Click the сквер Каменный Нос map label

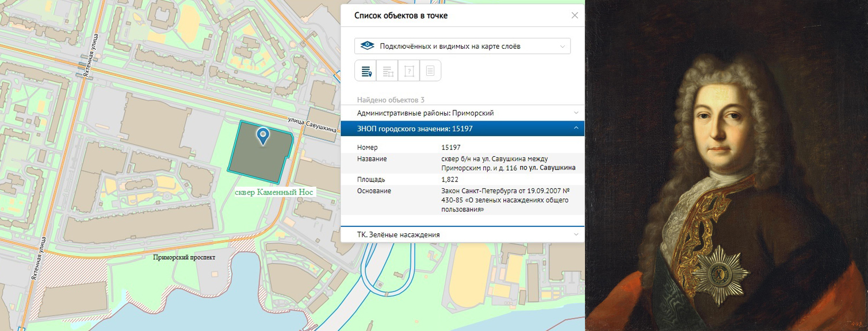274,193
